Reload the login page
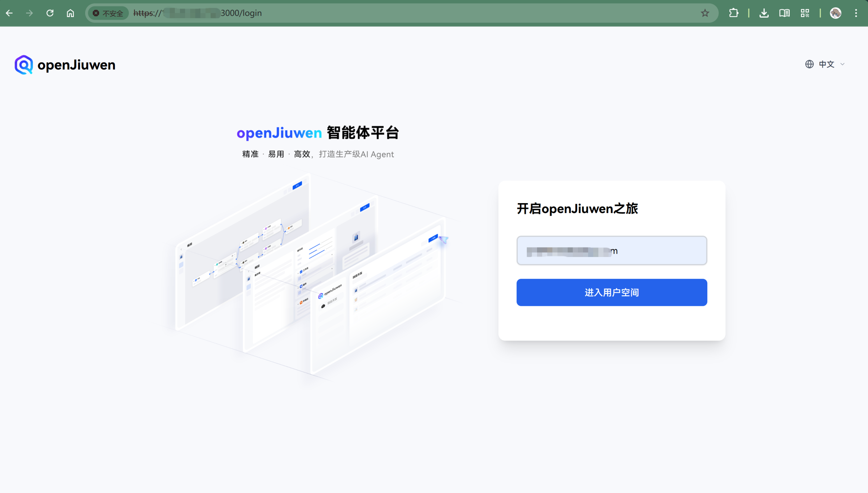This screenshot has height=493, width=868. point(50,13)
